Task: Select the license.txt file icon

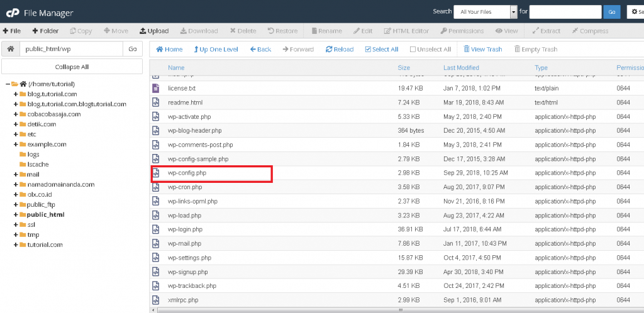Action: pyautogui.click(x=156, y=88)
